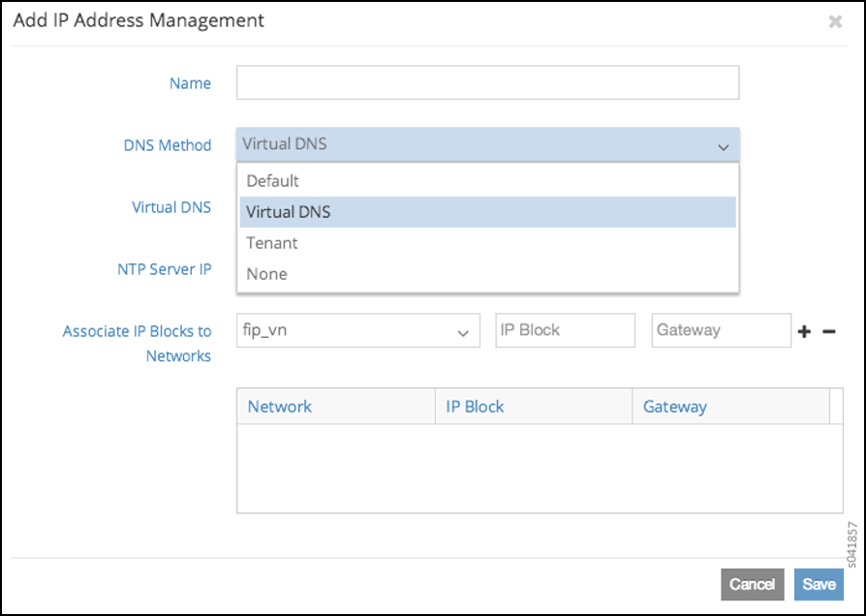The height and width of the screenshot is (616, 866).
Task: Click the IP Block input field
Action: coord(565,330)
